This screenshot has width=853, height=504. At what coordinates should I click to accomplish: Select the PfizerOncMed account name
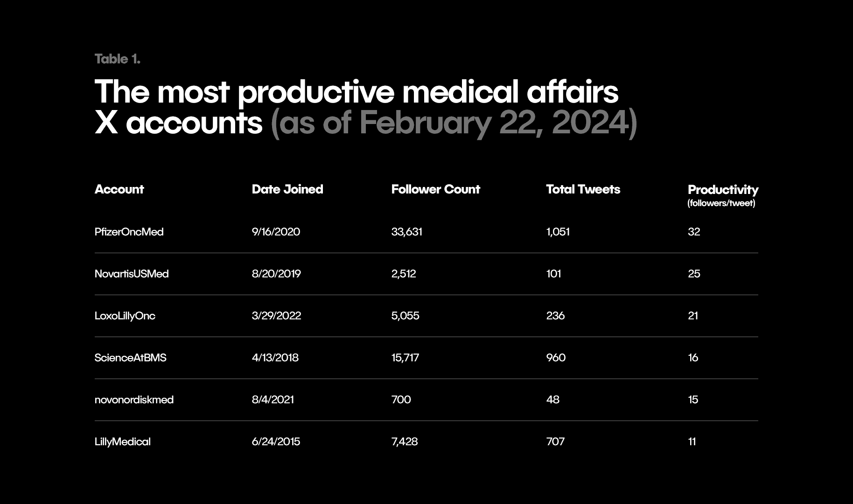tap(129, 232)
